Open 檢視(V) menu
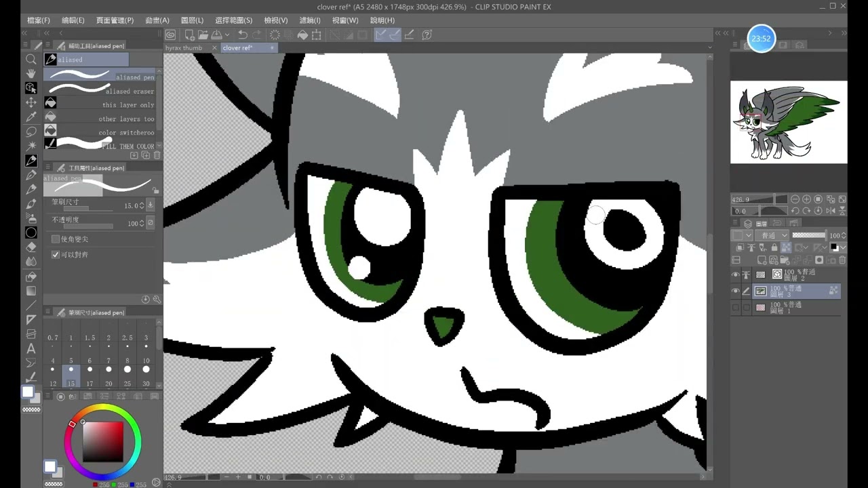868x488 pixels. pos(275,20)
